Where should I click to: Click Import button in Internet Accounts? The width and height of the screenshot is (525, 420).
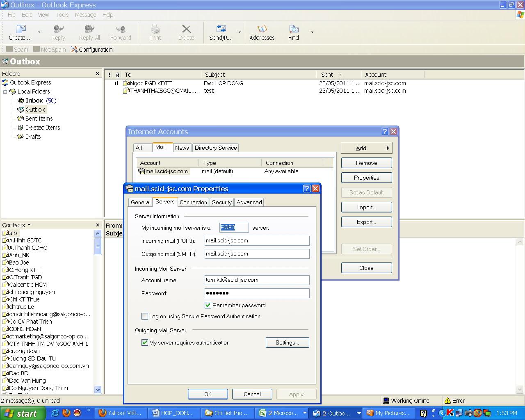point(366,207)
